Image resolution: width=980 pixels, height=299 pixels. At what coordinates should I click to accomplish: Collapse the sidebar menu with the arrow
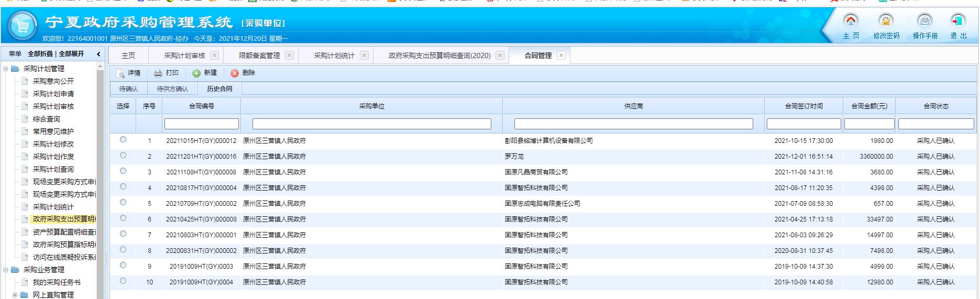(98, 54)
